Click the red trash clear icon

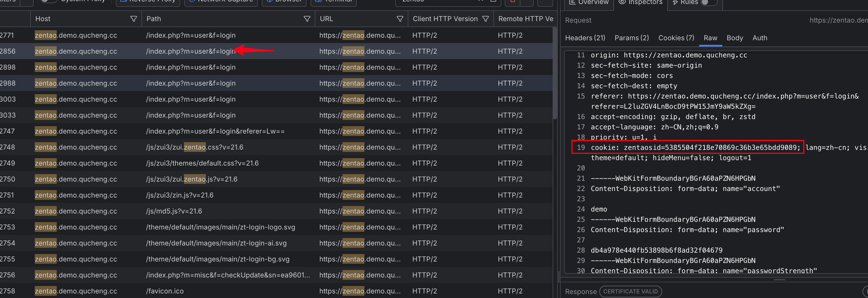(512, 2)
